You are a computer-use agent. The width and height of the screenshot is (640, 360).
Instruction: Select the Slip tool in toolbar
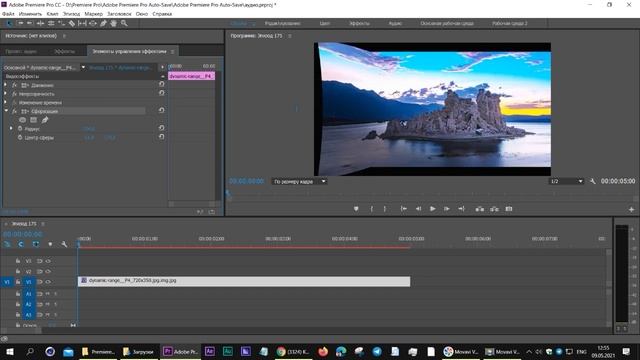click(82, 23)
